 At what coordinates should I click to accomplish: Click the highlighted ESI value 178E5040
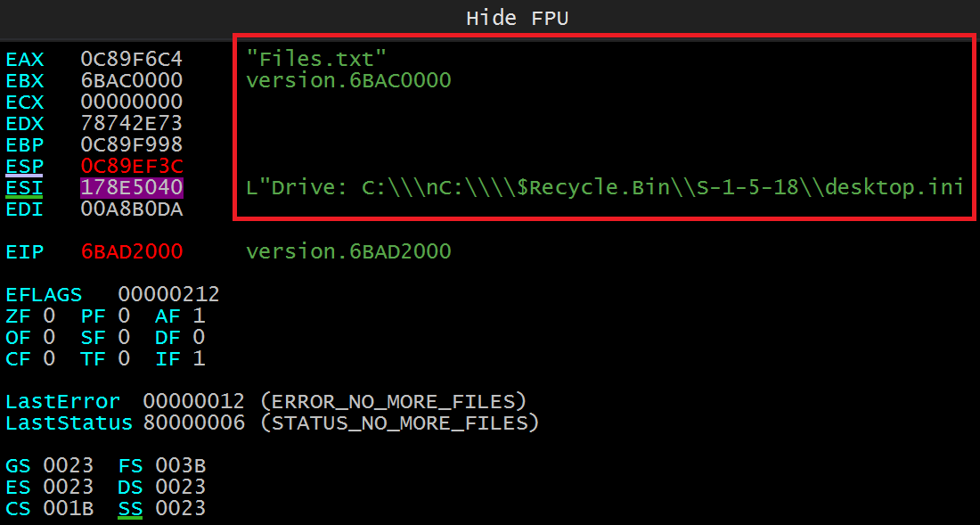click(x=131, y=187)
